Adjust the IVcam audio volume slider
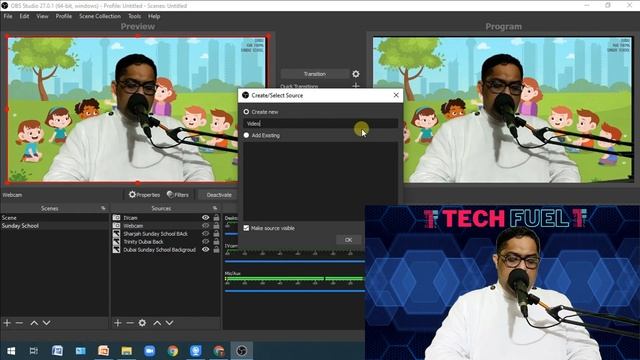640x360 pixels. [x=294, y=261]
